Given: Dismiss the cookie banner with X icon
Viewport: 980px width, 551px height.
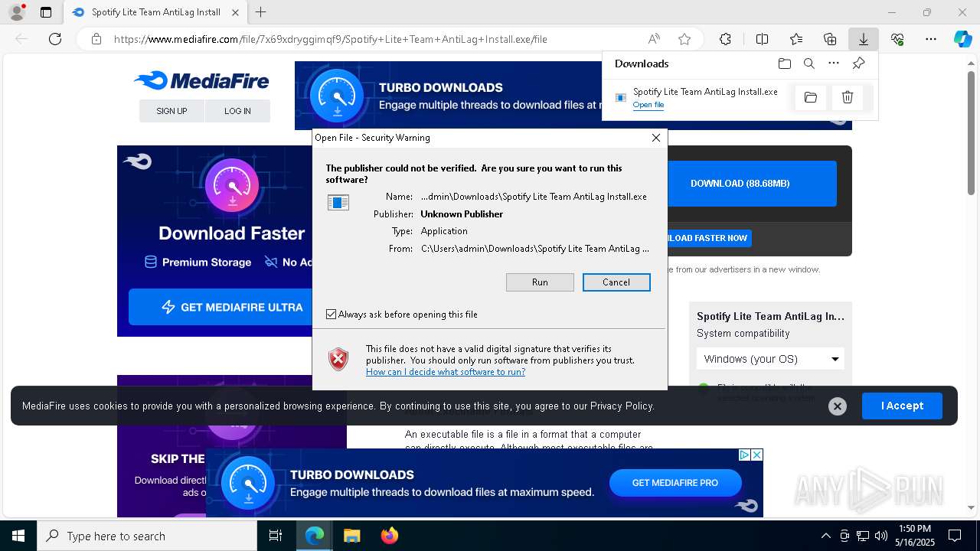Looking at the screenshot, I should (x=837, y=406).
